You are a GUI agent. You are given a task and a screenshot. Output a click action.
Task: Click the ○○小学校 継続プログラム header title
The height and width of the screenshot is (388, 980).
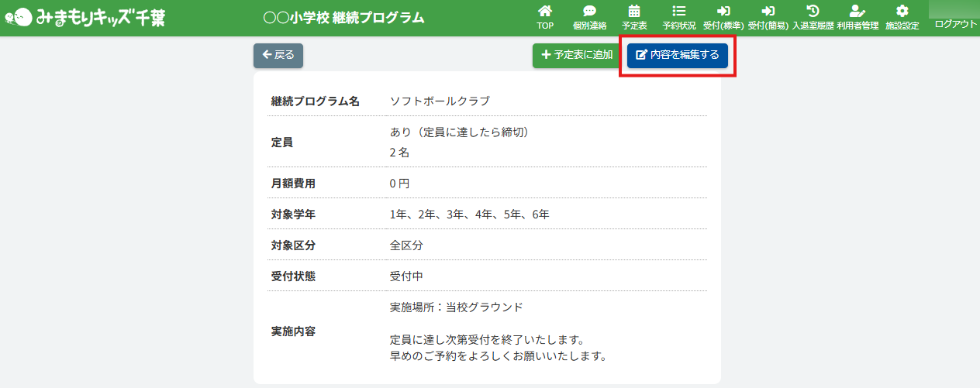pos(343,17)
